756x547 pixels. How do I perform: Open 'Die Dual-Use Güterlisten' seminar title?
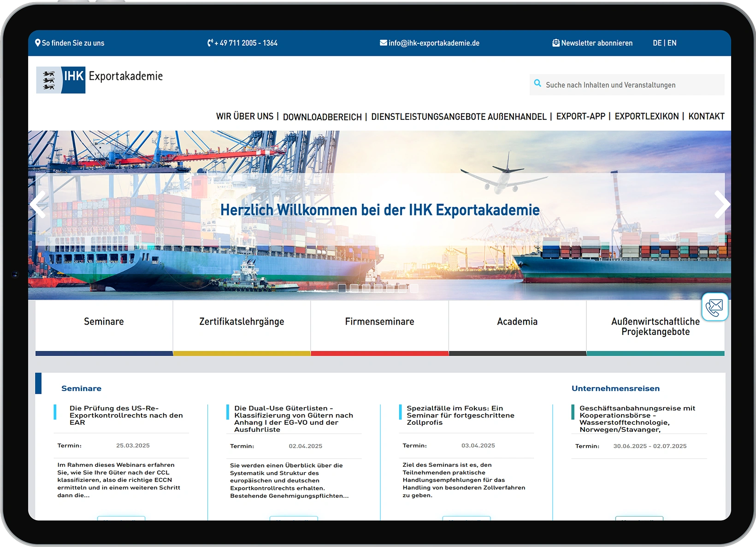click(294, 419)
